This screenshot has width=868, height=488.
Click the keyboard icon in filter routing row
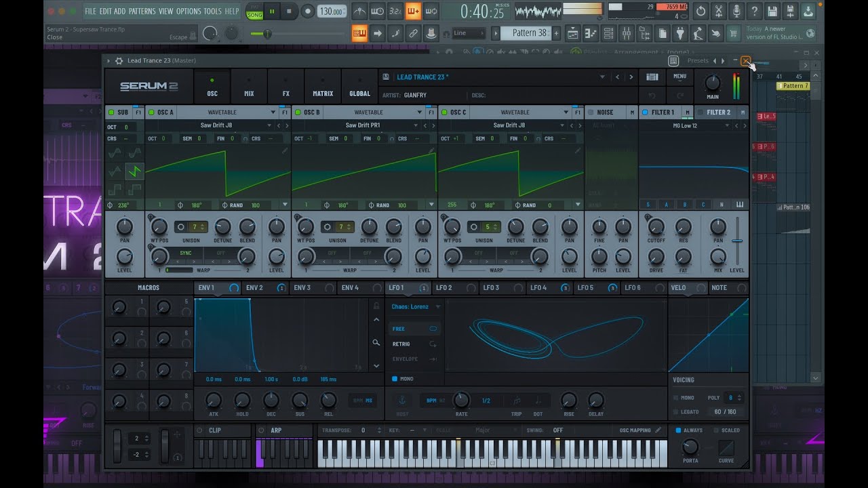[739, 205]
